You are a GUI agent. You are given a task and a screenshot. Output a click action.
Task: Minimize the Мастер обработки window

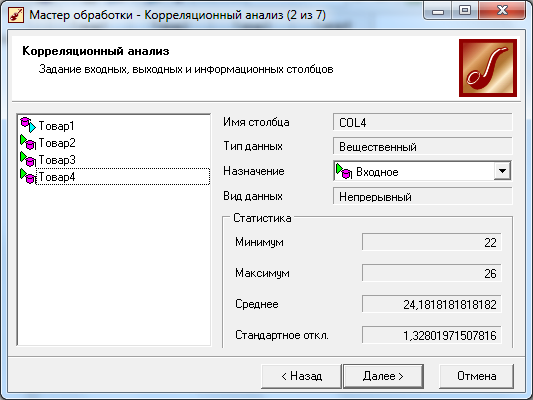[x=438, y=11]
